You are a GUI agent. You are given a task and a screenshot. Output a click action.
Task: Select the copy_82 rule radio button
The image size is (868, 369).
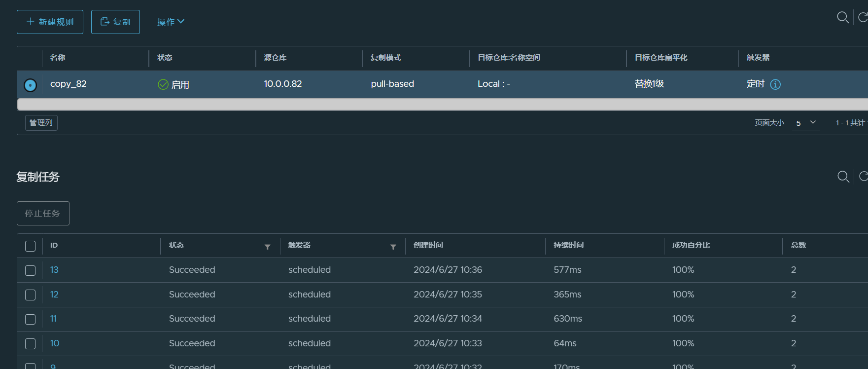[x=30, y=85]
